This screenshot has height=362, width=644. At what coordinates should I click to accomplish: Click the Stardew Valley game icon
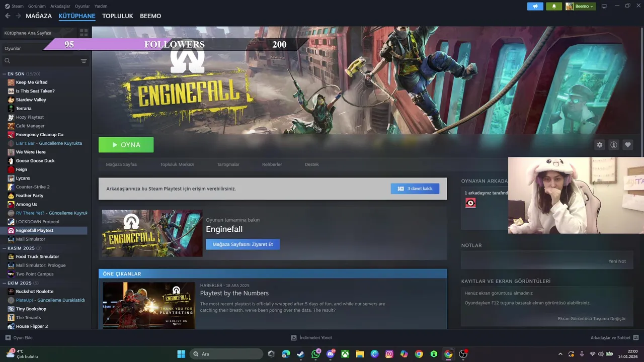11,100
